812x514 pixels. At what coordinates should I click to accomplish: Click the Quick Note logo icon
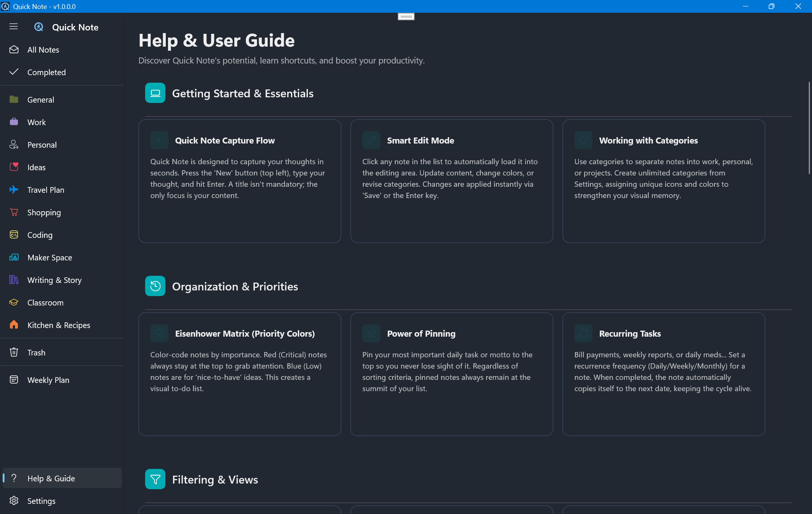coord(39,27)
